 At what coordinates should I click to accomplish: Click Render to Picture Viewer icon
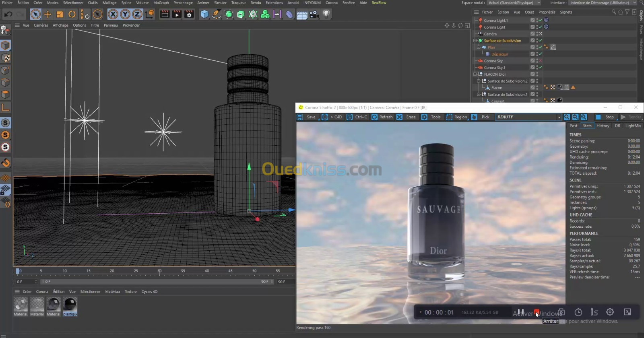coord(177,14)
